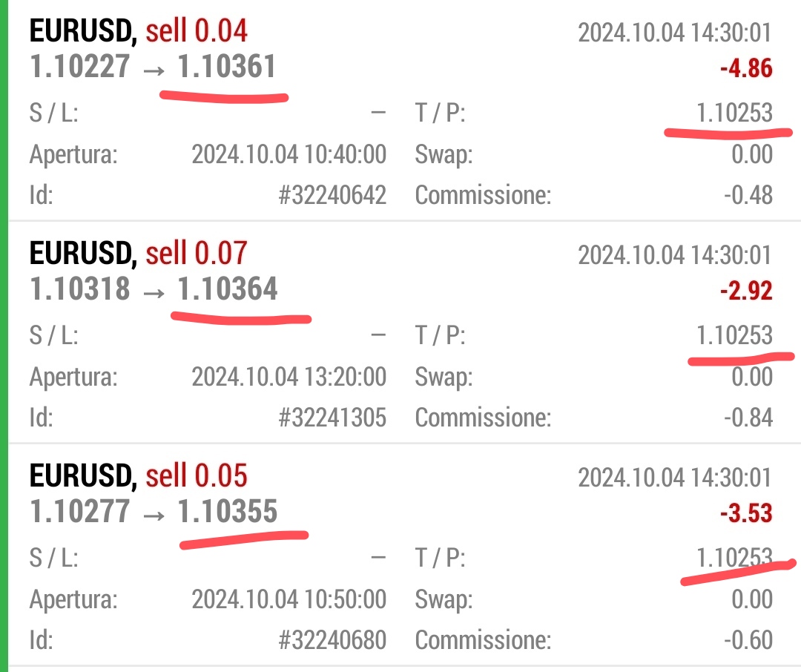Image resolution: width=801 pixels, height=672 pixels.
Task: Tap the EURUSD sell 0.04 trade title
Action: click(x=138, y=32)
